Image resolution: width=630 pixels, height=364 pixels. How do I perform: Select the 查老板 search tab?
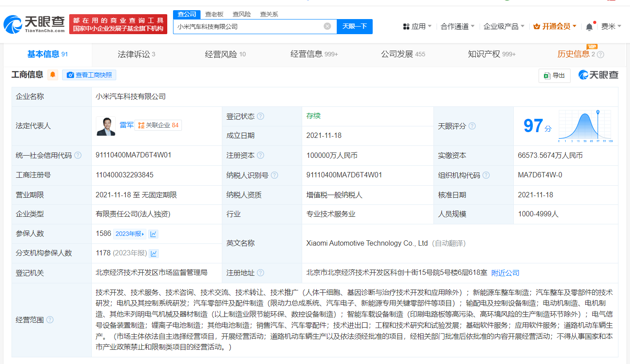tap(215, 14)
